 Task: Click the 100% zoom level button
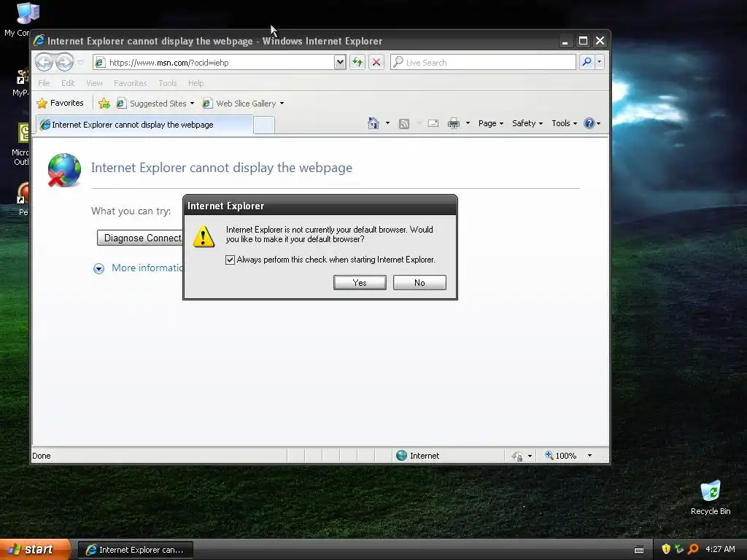[x=561, y=456]
